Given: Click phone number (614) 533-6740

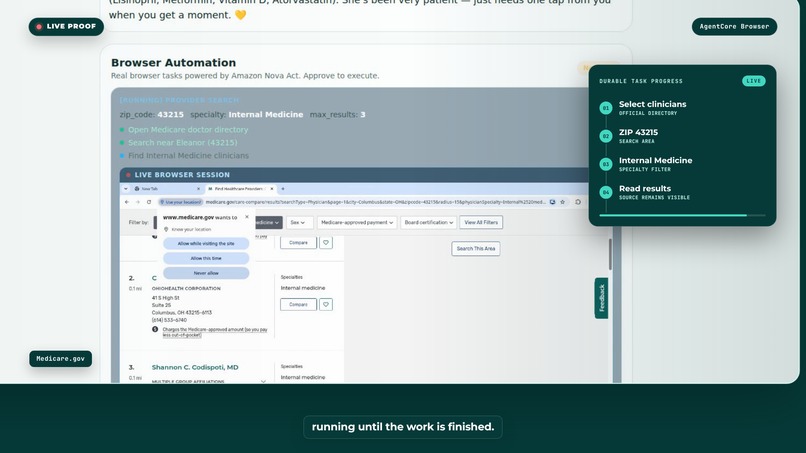Looking at the screenshot, I should [169, 320].
